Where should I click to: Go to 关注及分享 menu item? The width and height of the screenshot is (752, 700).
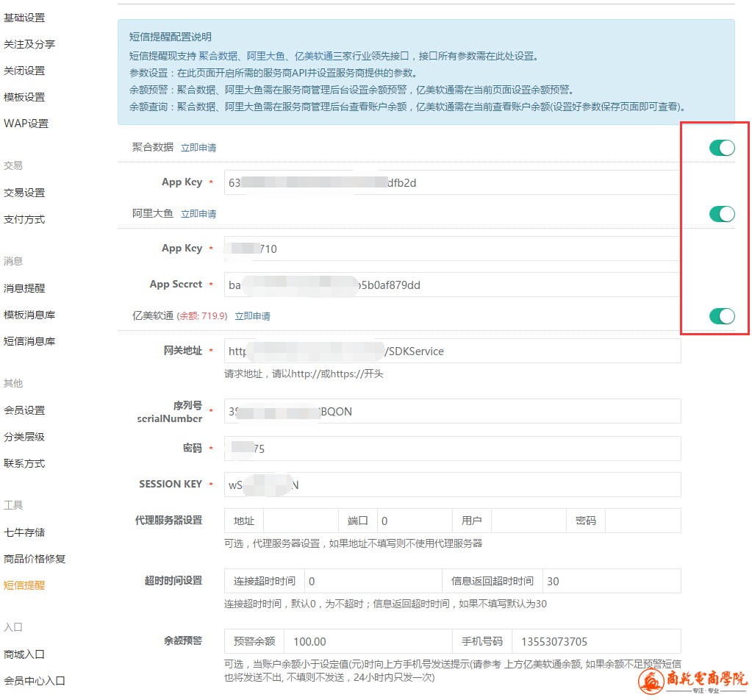pos(29,44)
